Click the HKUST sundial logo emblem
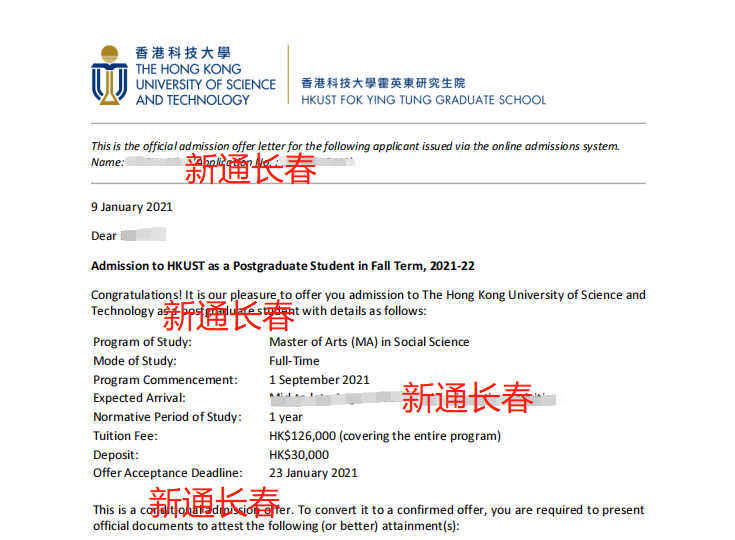735x540 pixels. coord(109,75)
